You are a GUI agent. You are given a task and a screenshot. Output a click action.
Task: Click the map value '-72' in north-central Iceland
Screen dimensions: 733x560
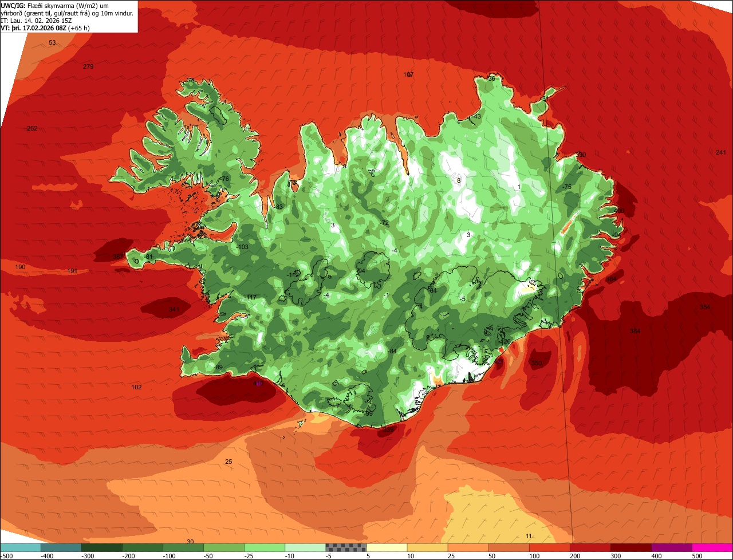click(384, 223)
